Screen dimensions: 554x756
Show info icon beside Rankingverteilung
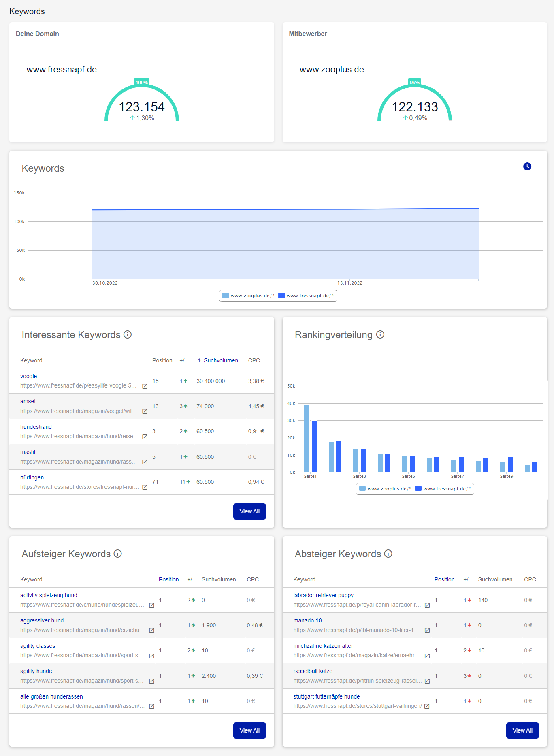click(380, 334)
